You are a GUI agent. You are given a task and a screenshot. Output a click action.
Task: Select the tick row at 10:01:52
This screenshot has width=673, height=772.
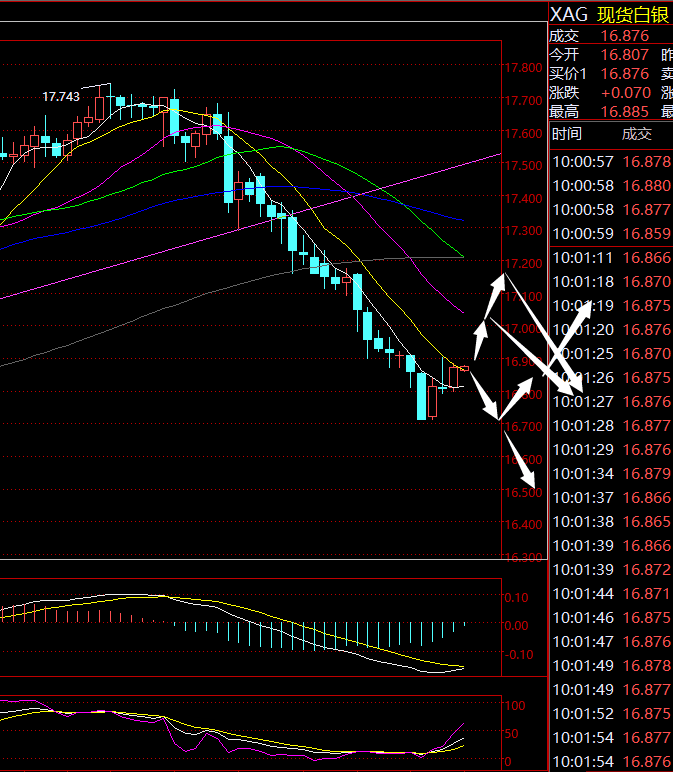coord(611,714)
